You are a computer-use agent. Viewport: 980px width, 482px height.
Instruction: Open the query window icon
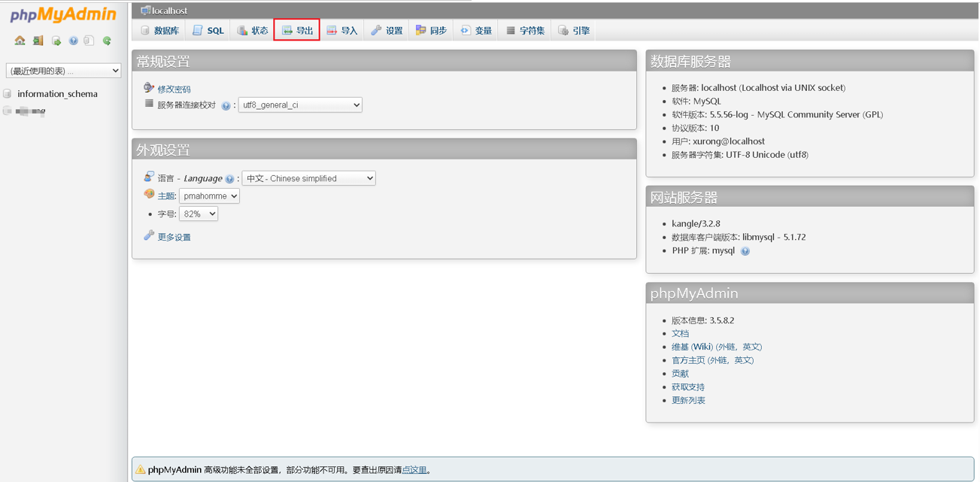56,41
